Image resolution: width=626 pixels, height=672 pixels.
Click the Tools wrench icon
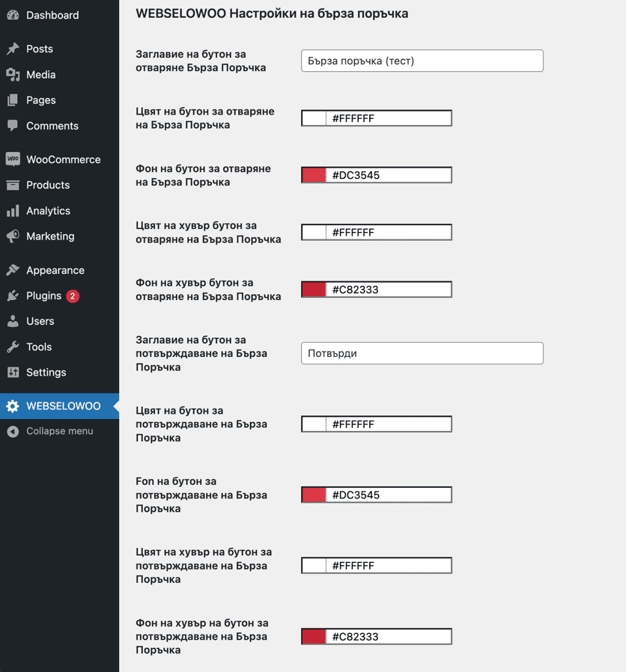[x=13, y=346]
